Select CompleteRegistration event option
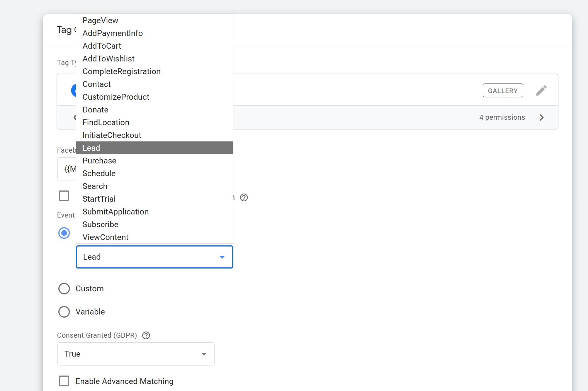Image resolution: width=588 pixels, height=391 pixels. click(x=121, y=71)
